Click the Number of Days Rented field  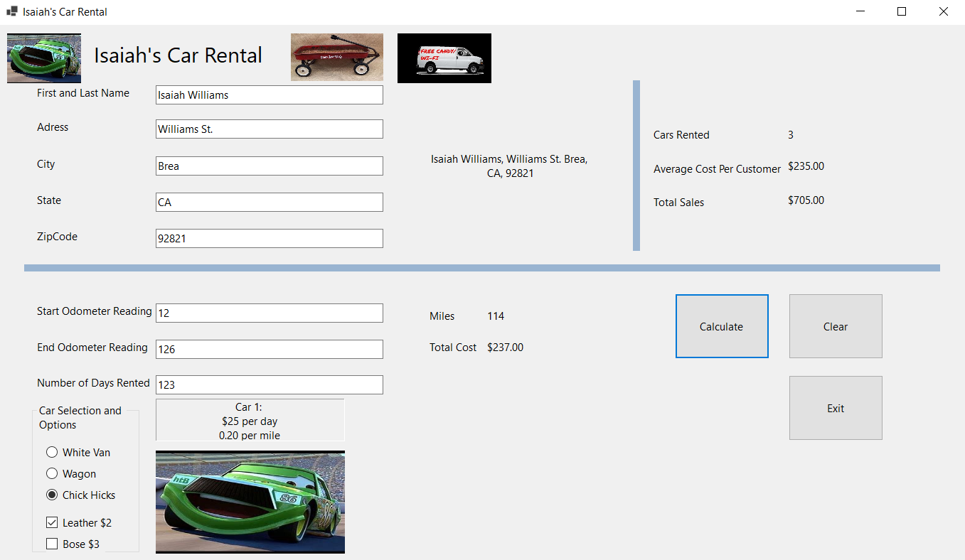click(270, 384)
